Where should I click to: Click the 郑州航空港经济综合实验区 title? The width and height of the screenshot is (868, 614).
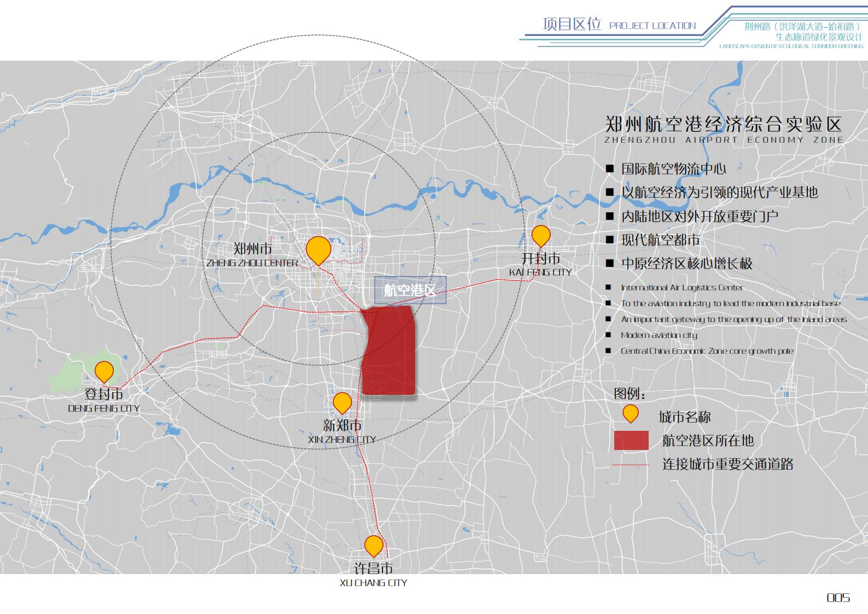coord(723,124)
